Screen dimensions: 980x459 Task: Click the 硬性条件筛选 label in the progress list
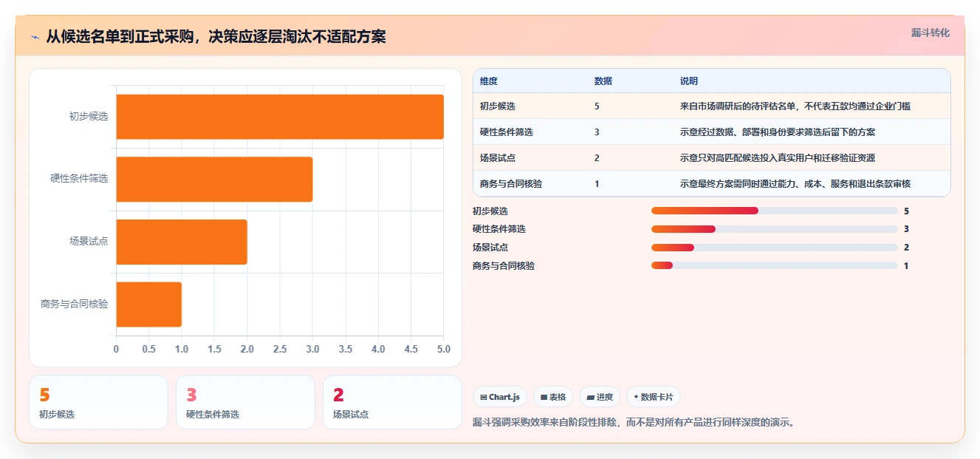coord(499,229)
